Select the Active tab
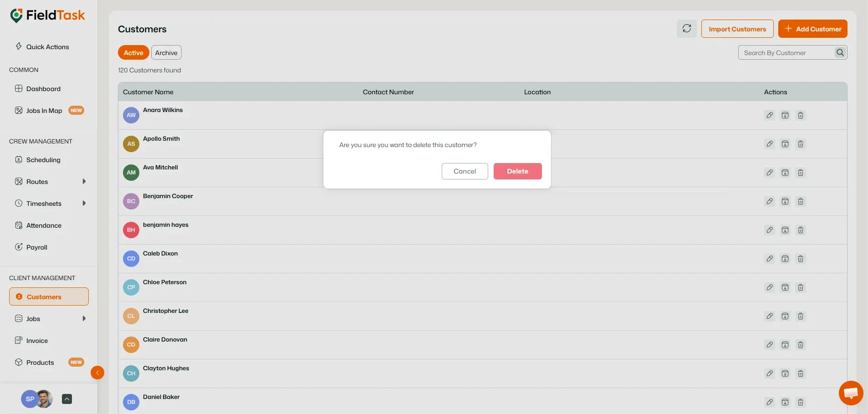The height and width of the screenshot is (414, 868). [x=133, y=52]
